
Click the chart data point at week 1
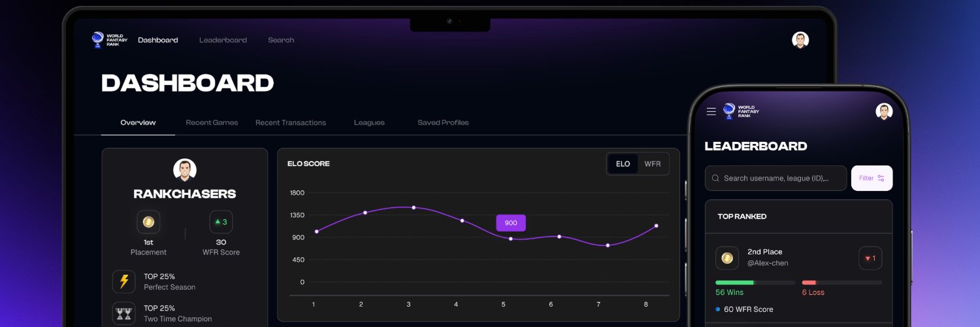pyautogui.click(x=316, y=232)
